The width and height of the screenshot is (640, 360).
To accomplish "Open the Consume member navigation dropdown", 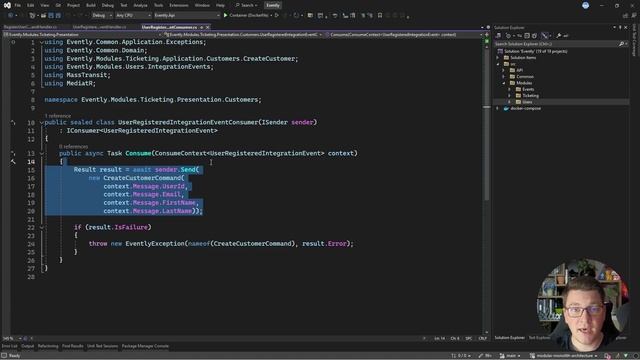I will point(404,35).
